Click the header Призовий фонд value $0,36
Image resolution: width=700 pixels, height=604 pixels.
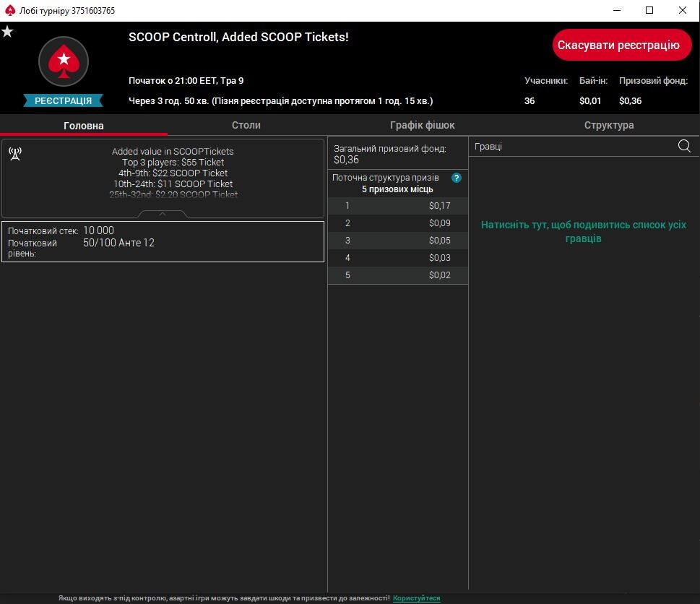631,101
